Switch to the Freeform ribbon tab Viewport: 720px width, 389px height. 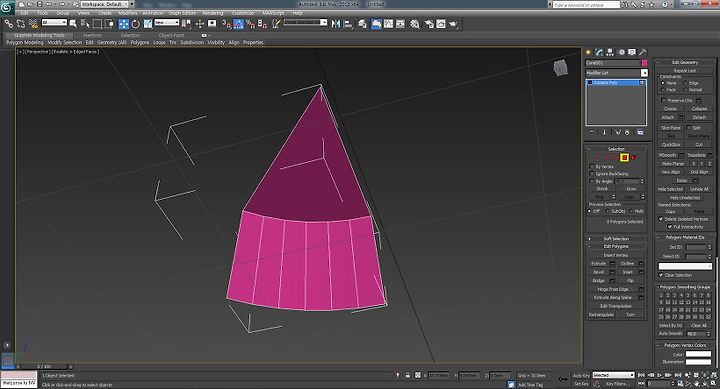92,35
